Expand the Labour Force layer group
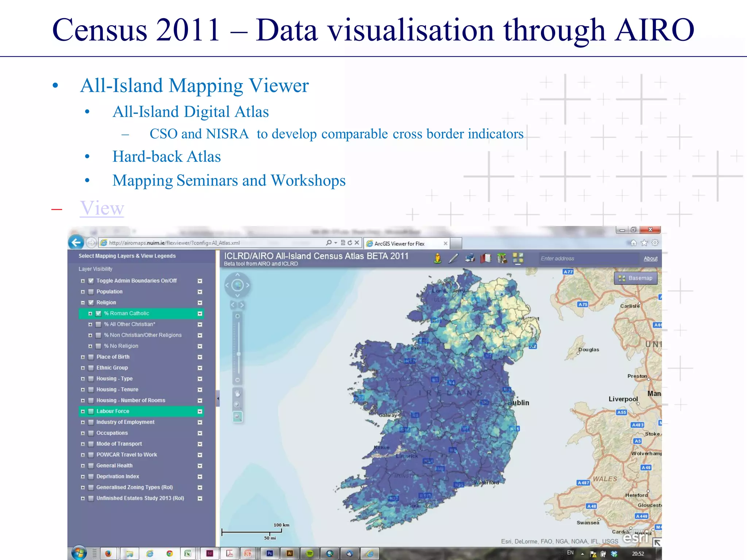Screen dimensions: 747x560 pos(83,411)
